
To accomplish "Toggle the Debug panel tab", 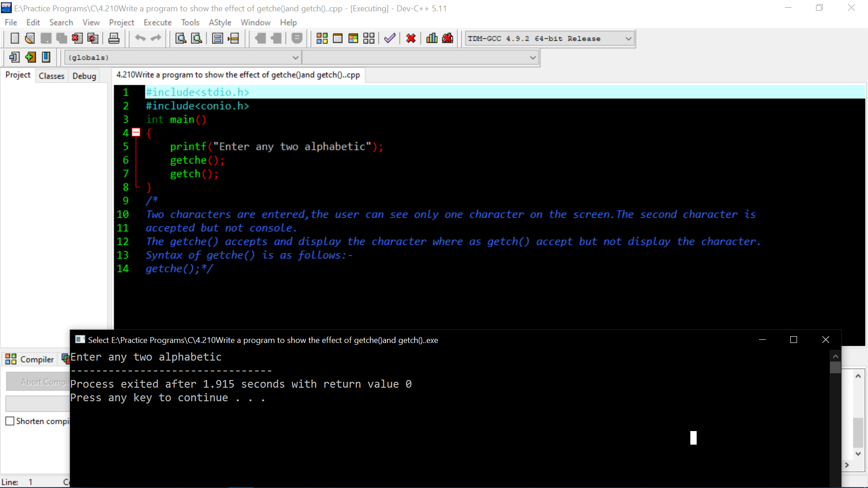I will point(84,75).
